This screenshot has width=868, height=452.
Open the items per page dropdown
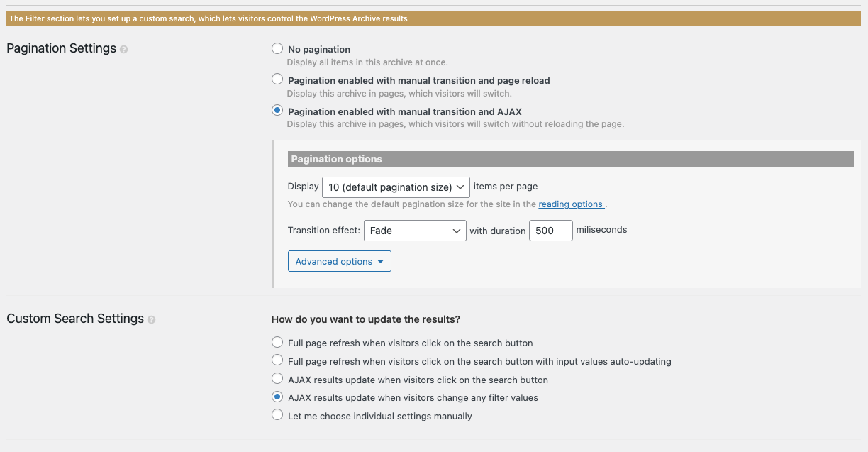[396, 187]
